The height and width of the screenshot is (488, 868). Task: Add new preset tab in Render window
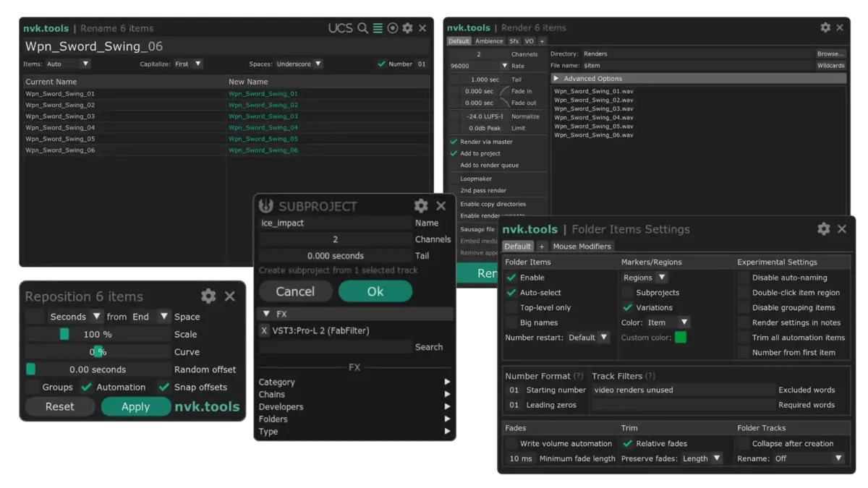click(542, 41)
